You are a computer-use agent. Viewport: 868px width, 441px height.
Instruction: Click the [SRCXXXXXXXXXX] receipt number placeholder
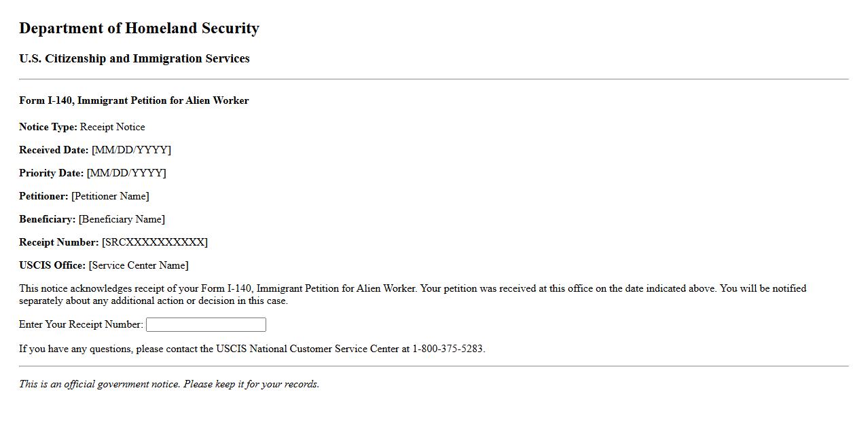(155, 242)
